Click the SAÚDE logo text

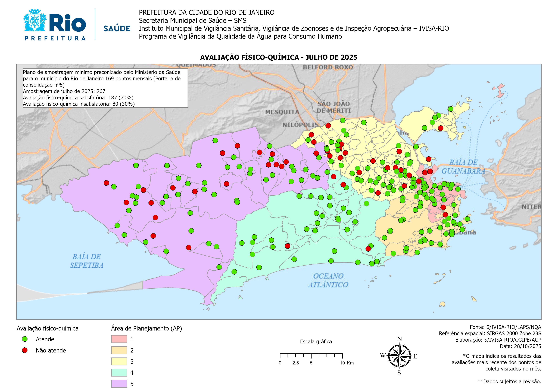(117, 28)
